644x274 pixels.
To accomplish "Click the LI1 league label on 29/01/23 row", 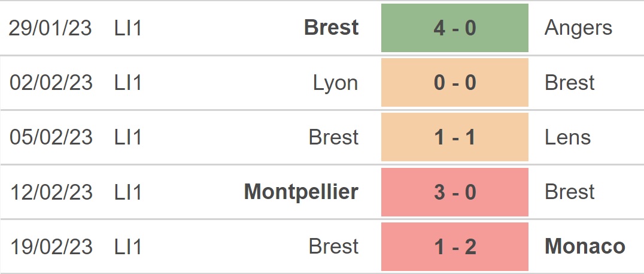I will click(x=128, y=28).
